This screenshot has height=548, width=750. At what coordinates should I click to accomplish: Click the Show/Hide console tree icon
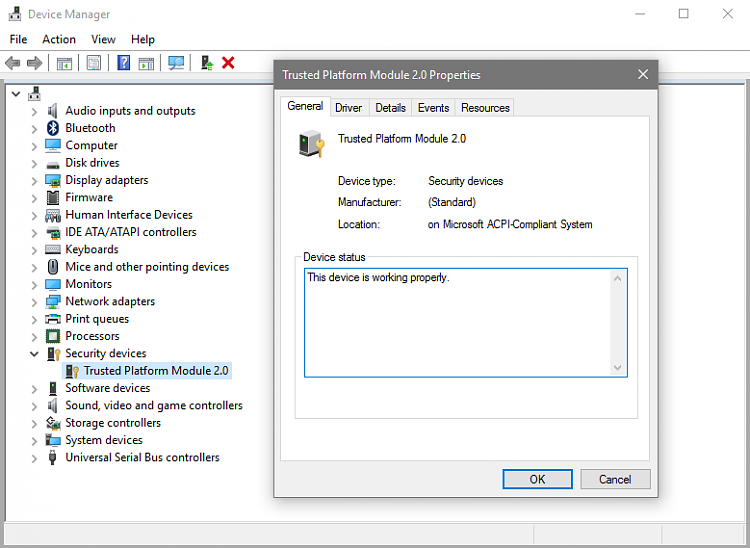(64, 63)
